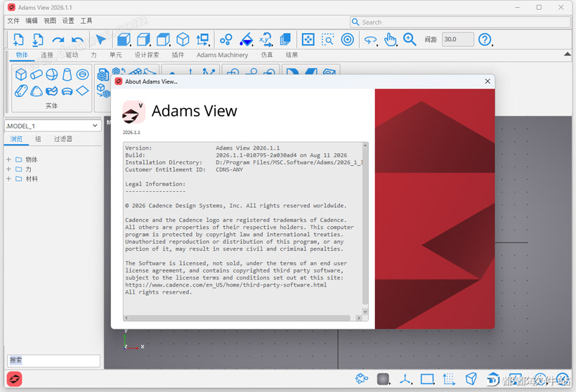Switch to the 仿真 ribbon tab
576x392 pixels.
pyautogui.click(x=267, y=55)
